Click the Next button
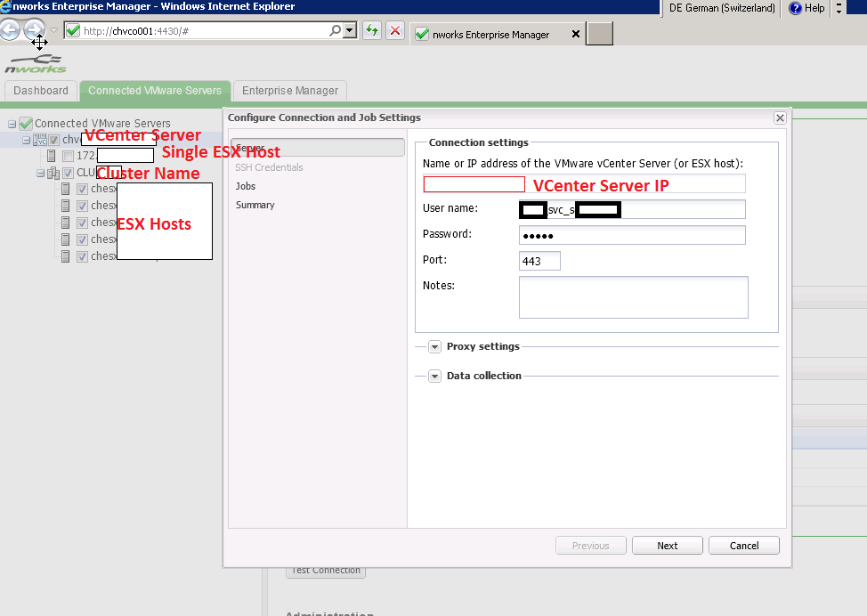 pos(668,545)
